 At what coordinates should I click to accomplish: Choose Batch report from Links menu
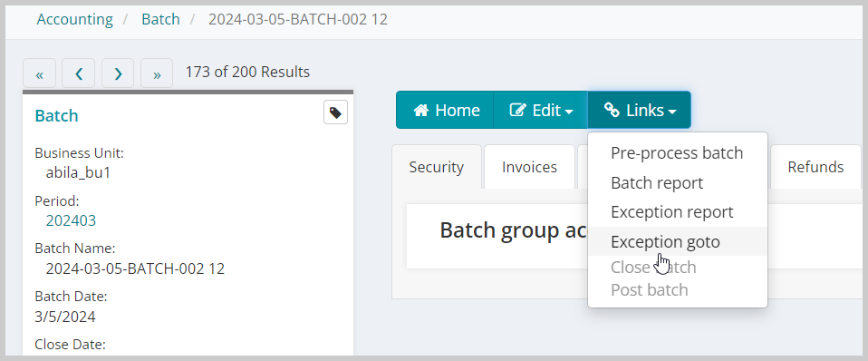tap(677, 182)
